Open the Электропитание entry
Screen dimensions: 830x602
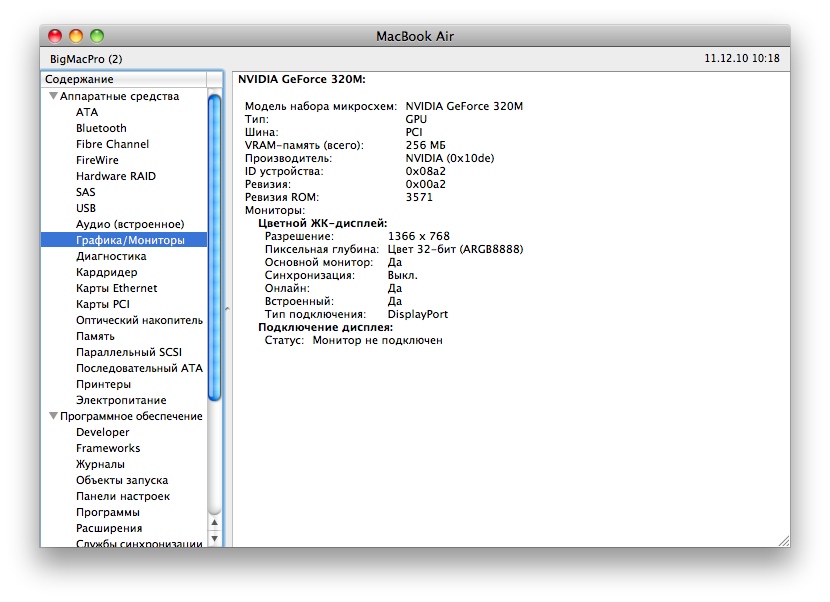pos(121,400)
